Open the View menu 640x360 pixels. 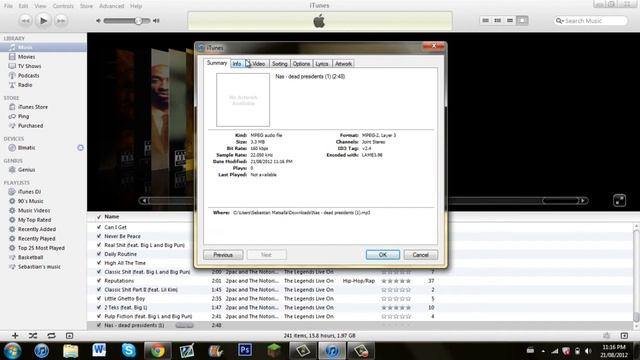[40, 6]
